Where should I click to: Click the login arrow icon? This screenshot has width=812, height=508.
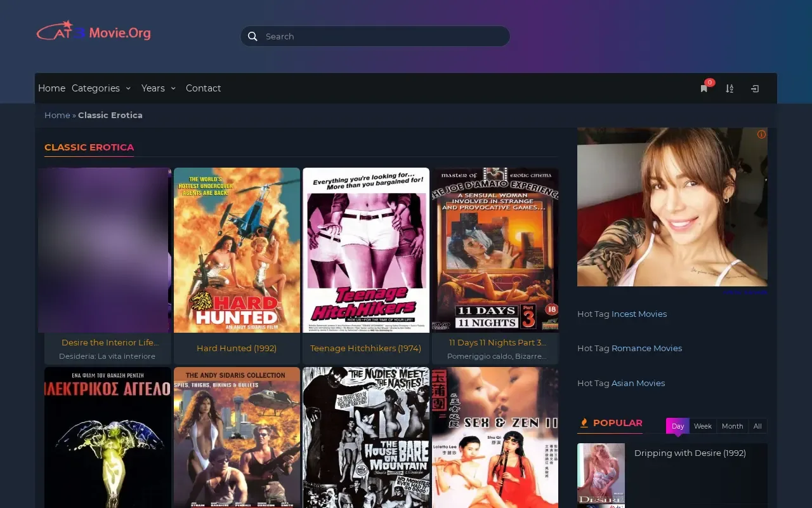[x=755, y=88]
